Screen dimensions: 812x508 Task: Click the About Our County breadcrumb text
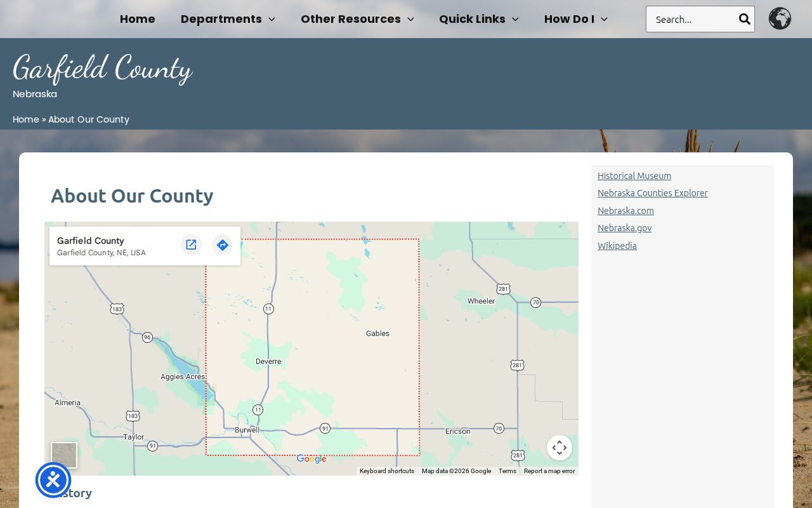coord(89,119)
